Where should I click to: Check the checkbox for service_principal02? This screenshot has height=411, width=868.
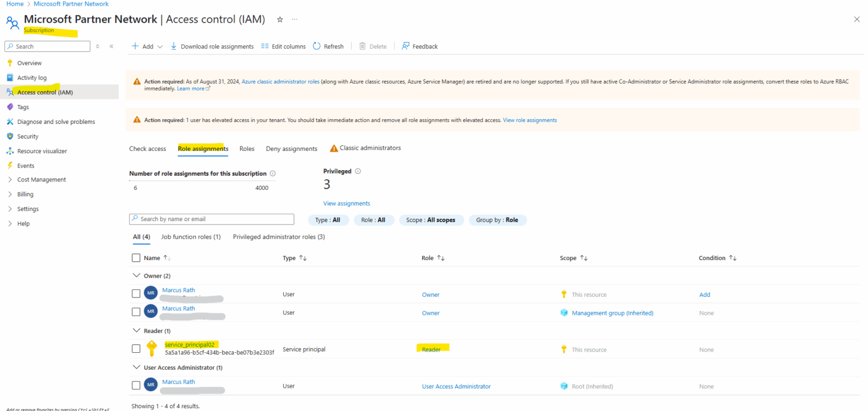coord(136,348)
